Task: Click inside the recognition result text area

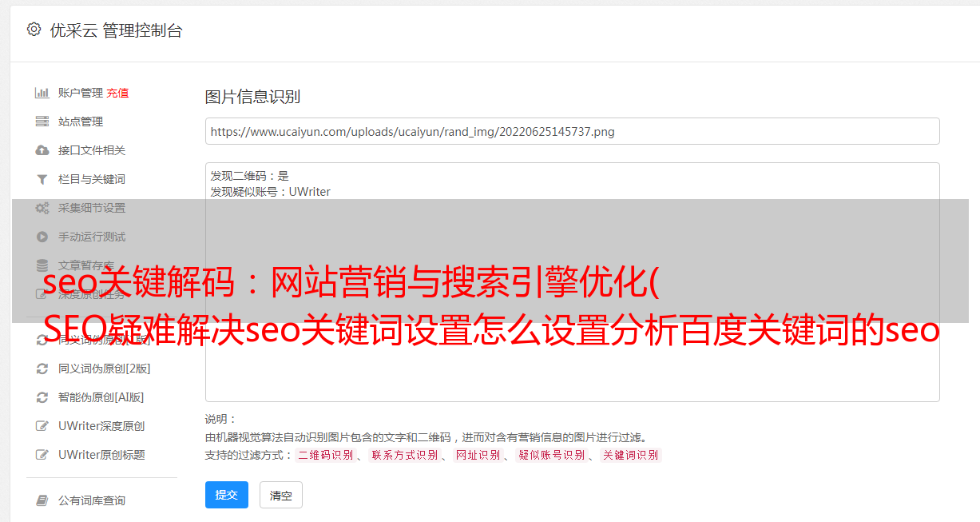Action: [x=572, y=282]
